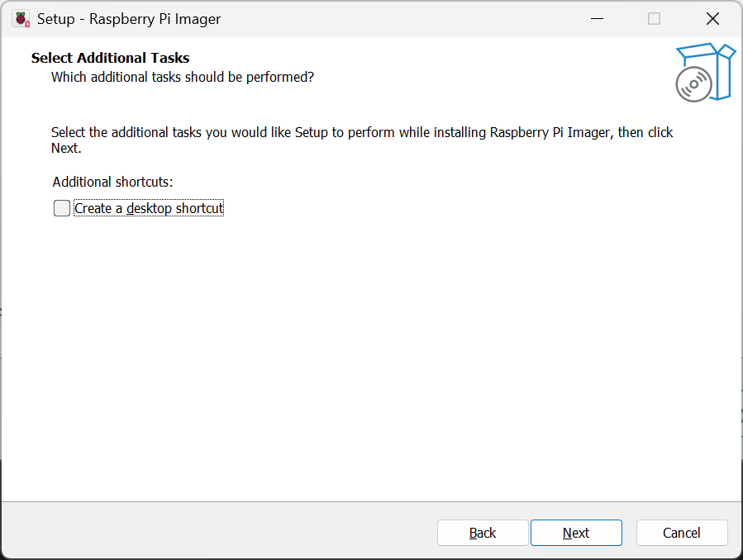The height and width of the screenshot is (560, 743).
Task: Click the Raspberry Pi logo in title bar
Action: pos(21,18)
